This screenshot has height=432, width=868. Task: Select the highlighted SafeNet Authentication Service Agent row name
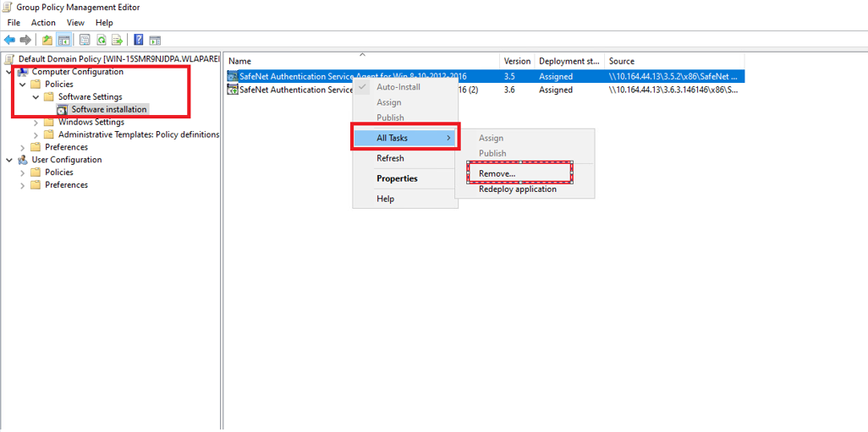(352, 76)
